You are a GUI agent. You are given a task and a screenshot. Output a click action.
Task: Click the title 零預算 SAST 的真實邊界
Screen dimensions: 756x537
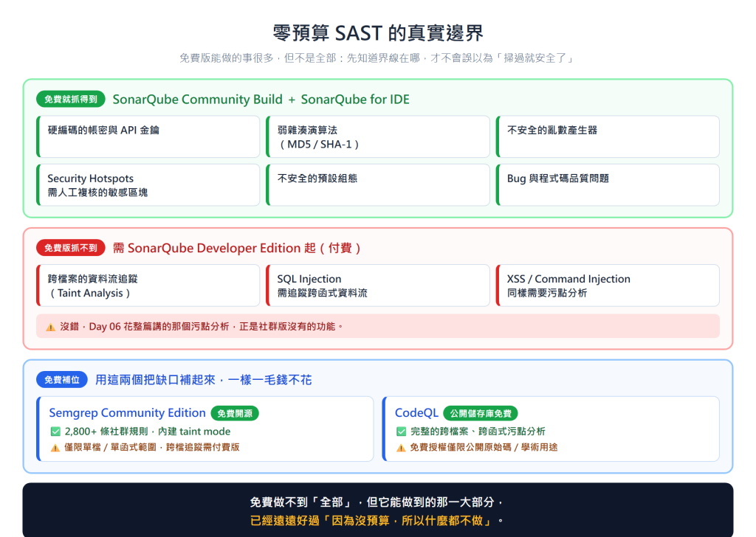pos(378,32)
